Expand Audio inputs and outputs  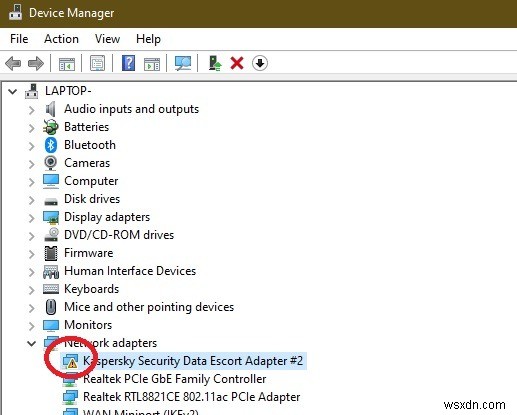coord(32,110)
